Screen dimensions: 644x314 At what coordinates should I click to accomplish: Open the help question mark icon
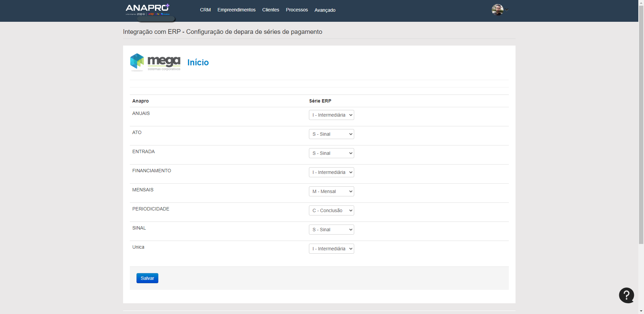[x=626, y=295]
